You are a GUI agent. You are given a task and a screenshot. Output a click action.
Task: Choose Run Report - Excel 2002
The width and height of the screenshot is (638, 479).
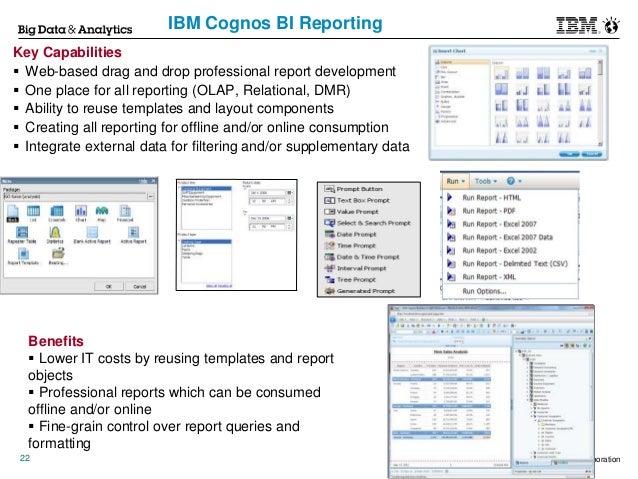[x=509, y=250]
